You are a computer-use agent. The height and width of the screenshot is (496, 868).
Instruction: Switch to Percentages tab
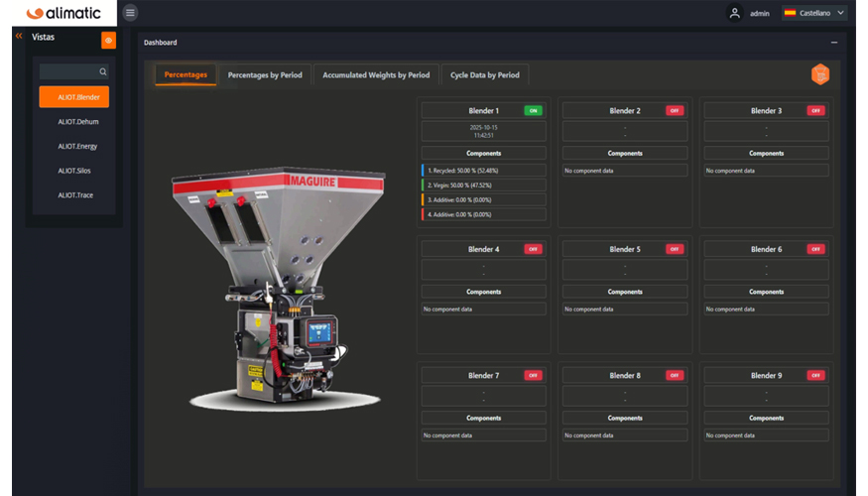(x=186, y=74)
